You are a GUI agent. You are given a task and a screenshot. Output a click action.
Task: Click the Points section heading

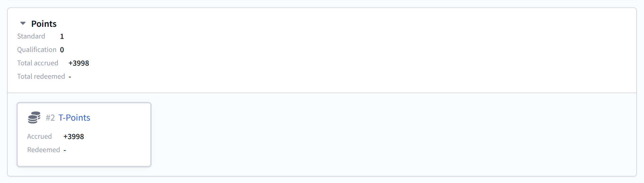44,24
